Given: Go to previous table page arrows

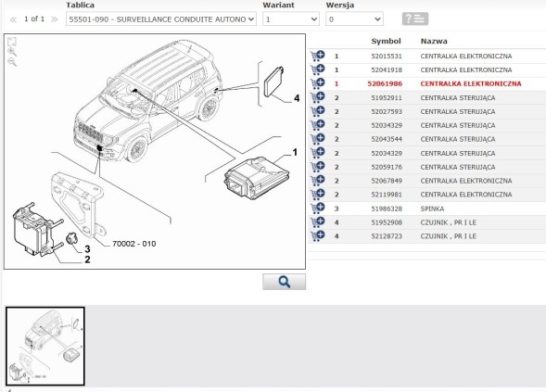Looking at the screenshot, I should [x=13, y=19].
